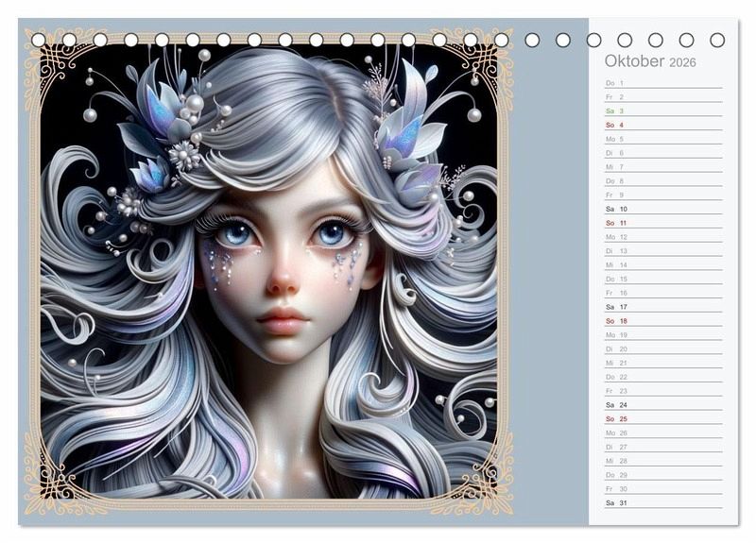Click the "Oktober 2026" month heading
756x543 pixels.
pos(650,61)
